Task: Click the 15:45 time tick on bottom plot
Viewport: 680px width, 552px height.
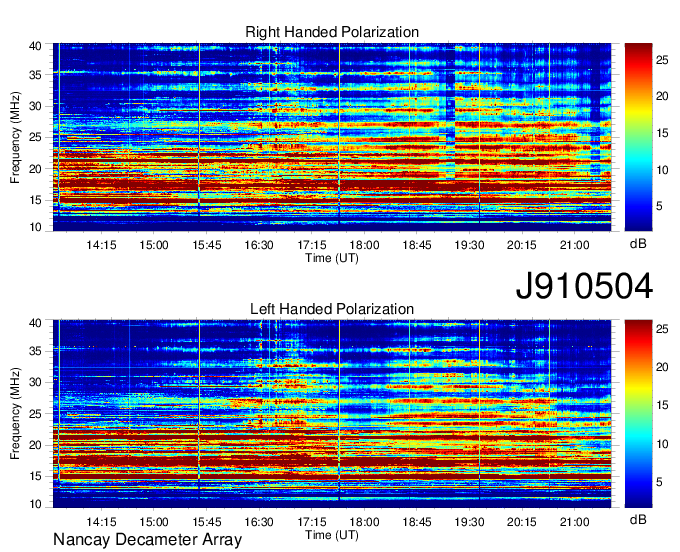Action: (x=206, y=521)
